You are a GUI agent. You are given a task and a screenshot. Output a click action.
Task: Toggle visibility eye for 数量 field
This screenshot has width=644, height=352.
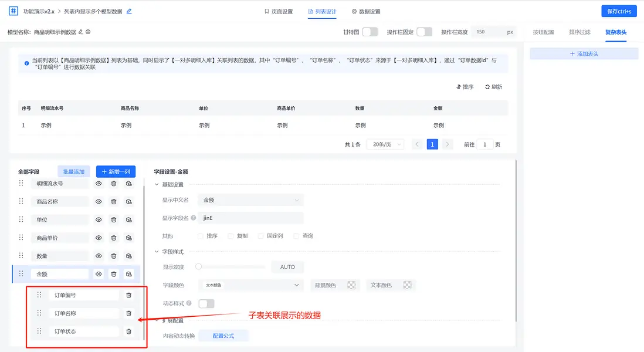(x=99, y=256)
